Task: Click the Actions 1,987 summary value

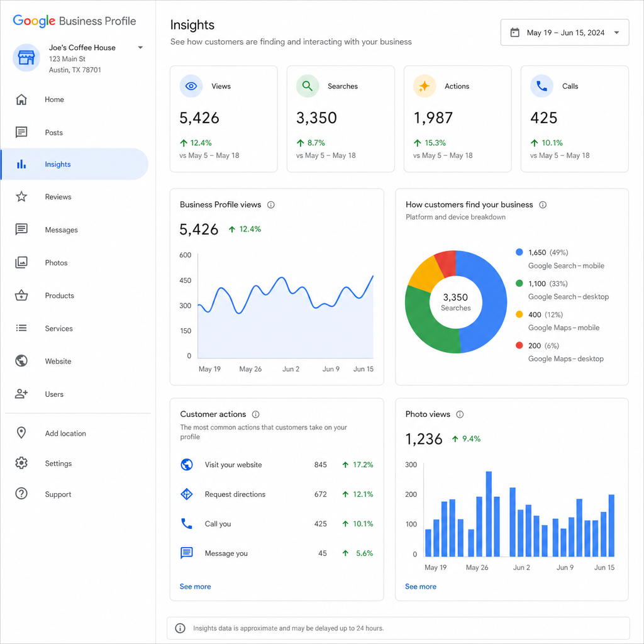Action: point(433,118)
